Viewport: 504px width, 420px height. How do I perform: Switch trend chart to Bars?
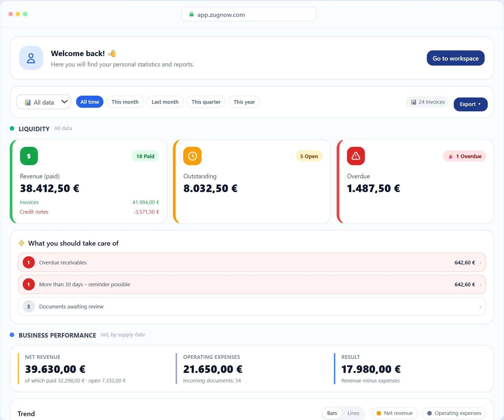[332, 413]
